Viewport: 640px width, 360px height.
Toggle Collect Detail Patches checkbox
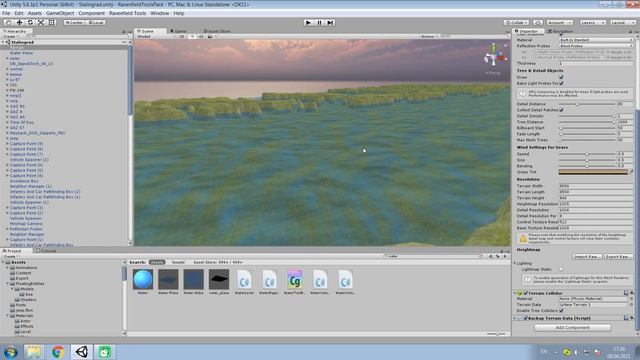point(561,110)
